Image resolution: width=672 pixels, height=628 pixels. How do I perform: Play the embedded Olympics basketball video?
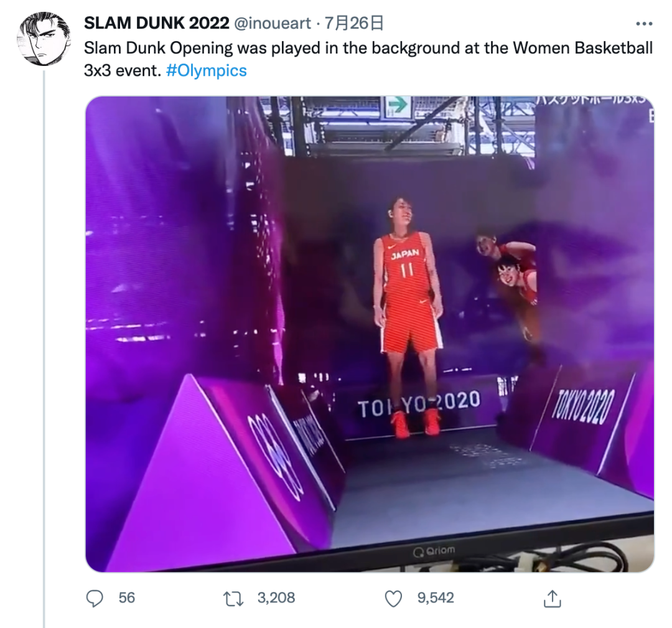pyautogui.click(x=370, y=334)
